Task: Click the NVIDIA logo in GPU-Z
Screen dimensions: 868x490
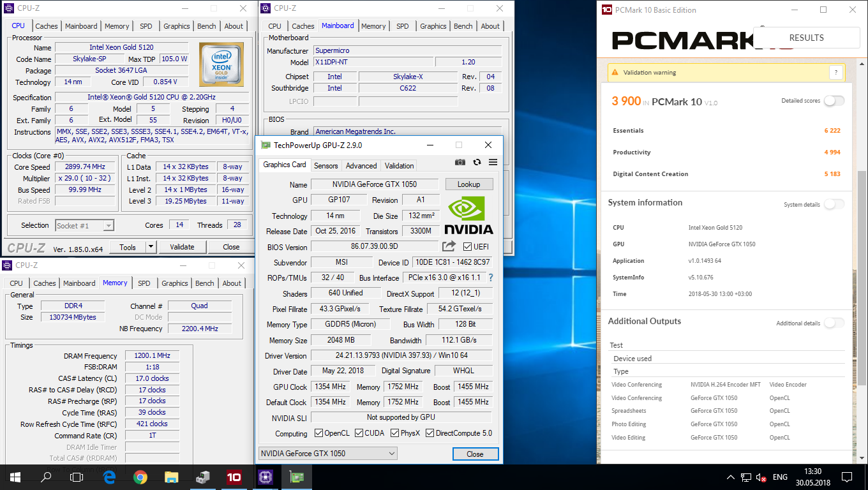Action: pyautogui.click(x=468, y=215)
